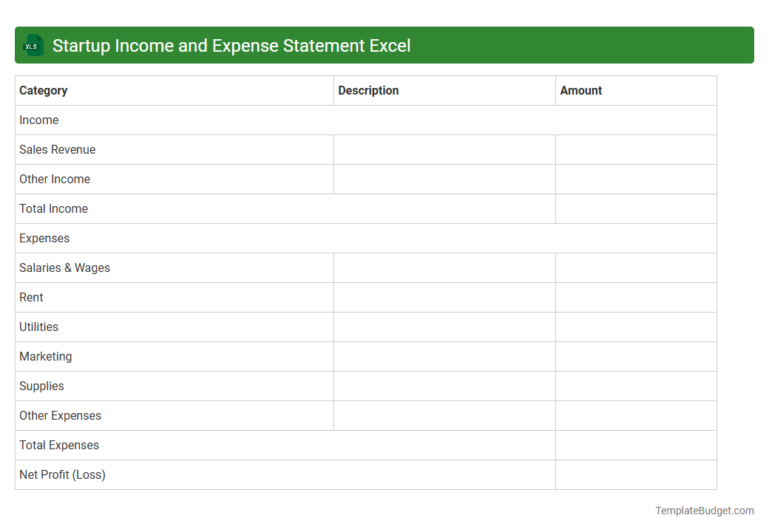Select the Total Expenses row
The height and width of the screenshot is (532, 769).
[59, 445]
